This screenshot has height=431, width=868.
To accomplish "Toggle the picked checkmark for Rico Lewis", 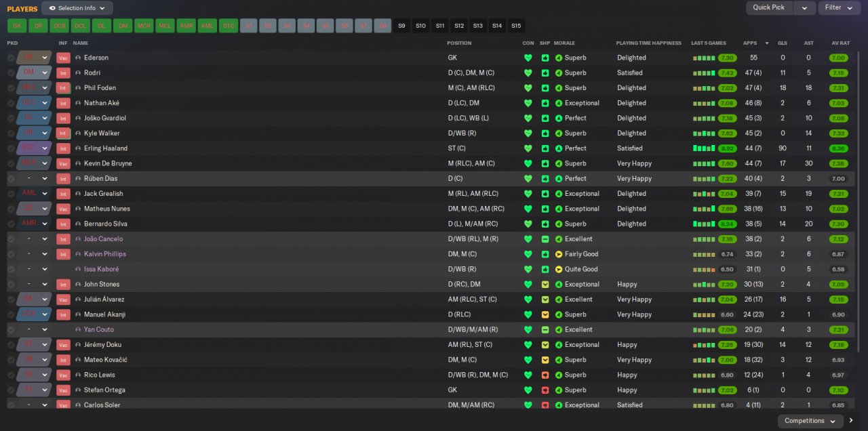I will (x=11, y=375).
